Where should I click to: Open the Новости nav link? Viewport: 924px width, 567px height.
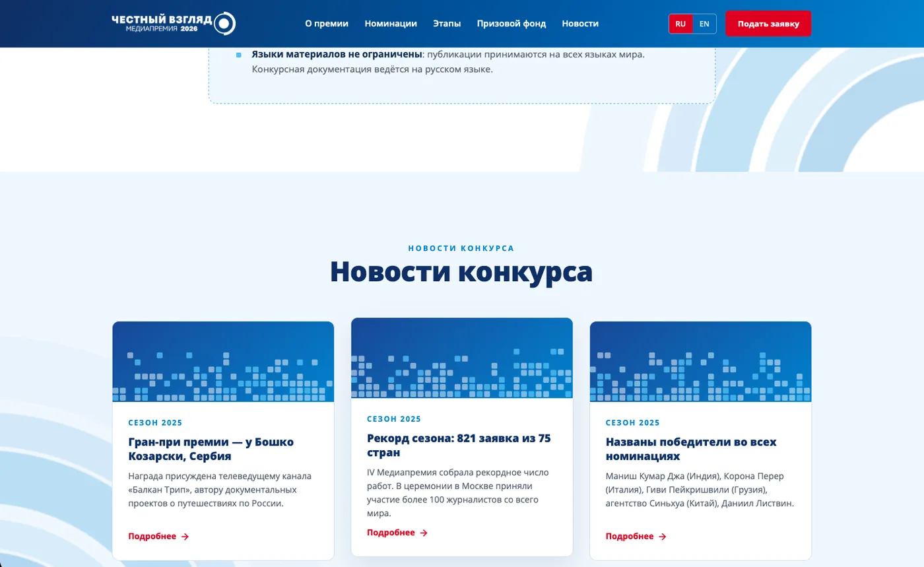580,23
